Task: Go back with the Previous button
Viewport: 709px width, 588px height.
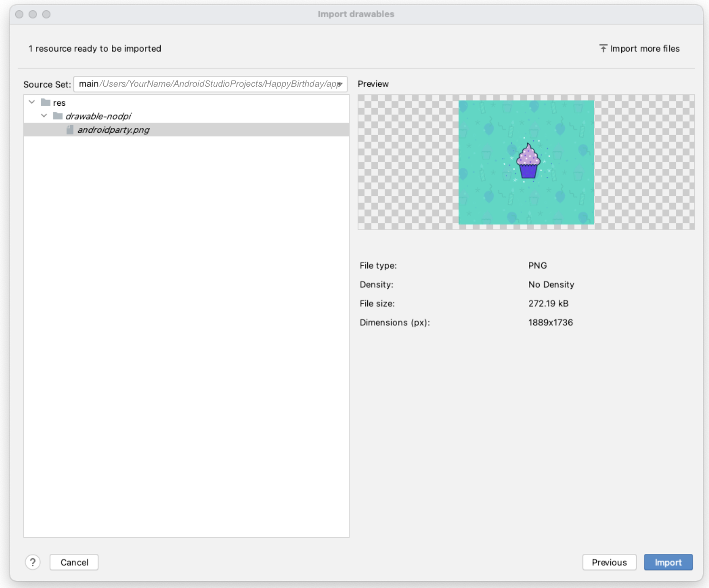Action: coord(609,562)
